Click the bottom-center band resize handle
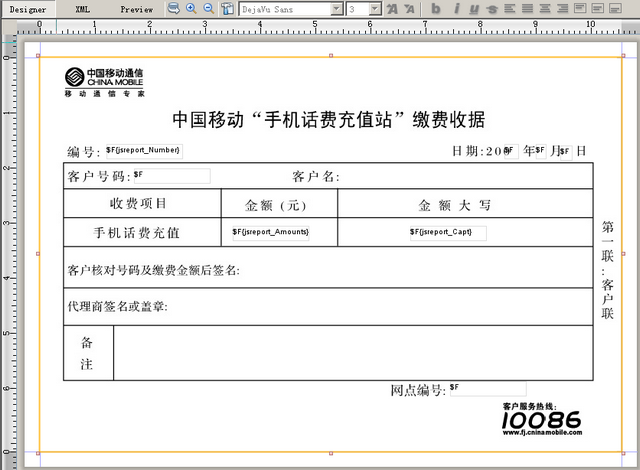 tap(331, 453)
